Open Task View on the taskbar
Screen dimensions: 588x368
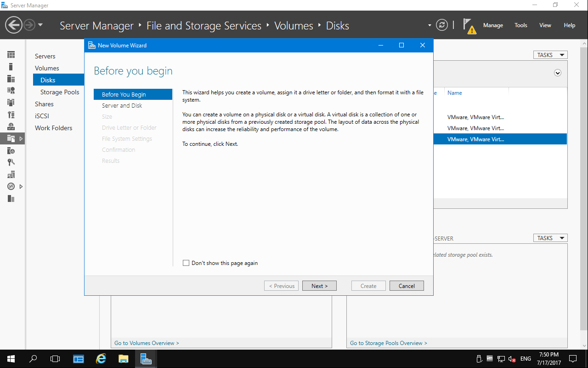55,358
